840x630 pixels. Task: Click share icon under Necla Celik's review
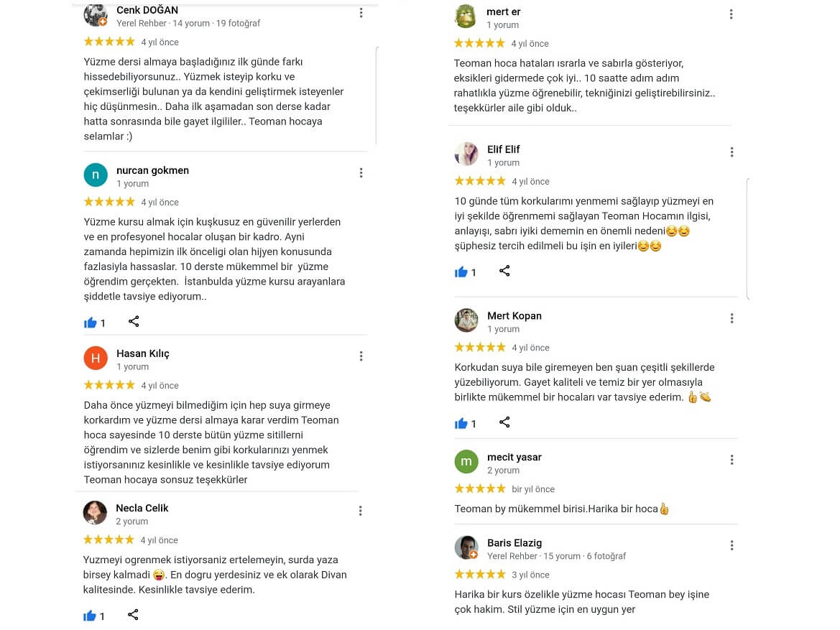[x=133, y=614]
